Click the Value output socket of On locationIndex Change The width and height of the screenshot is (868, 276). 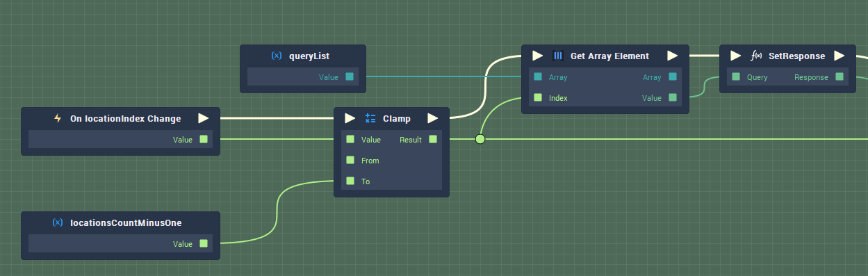coord(204,140)
